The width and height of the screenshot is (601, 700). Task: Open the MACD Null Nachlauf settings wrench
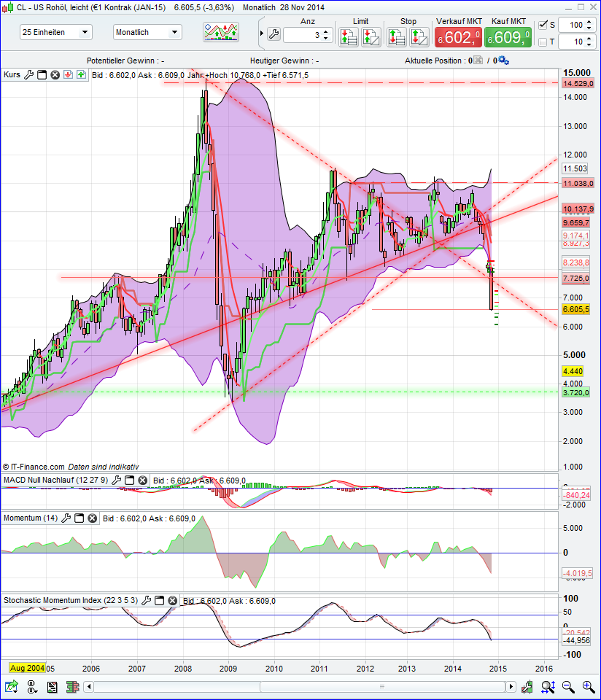tap(115, 480)
